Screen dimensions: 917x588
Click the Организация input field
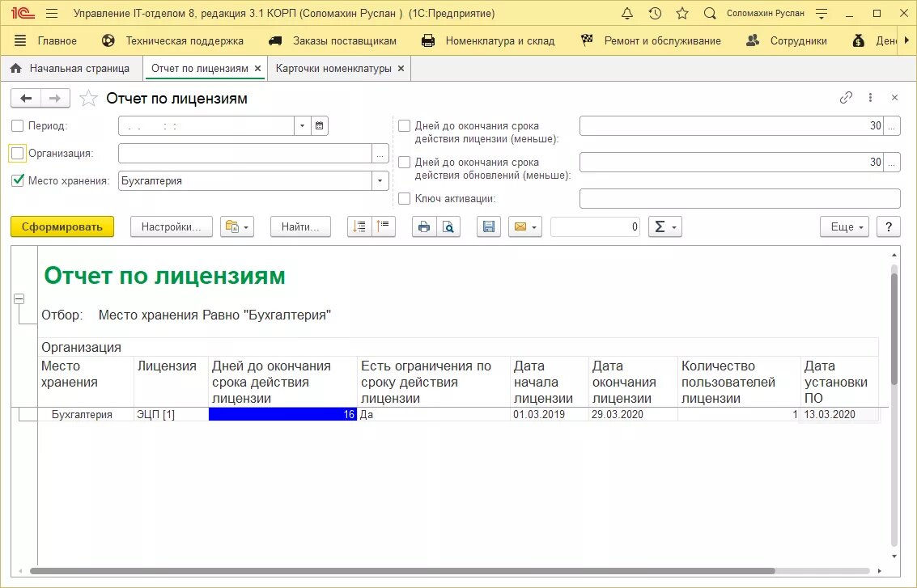(x=245, y=154)
